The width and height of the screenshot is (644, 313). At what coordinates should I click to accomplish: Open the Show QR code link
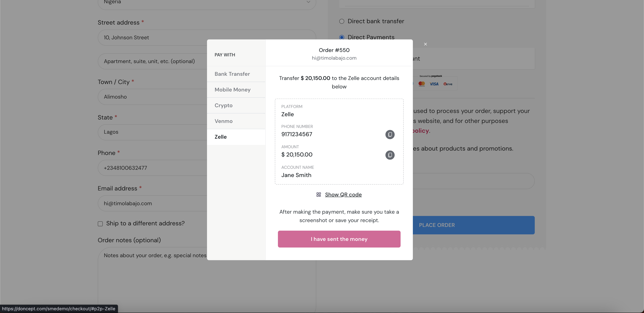(343, 194)
